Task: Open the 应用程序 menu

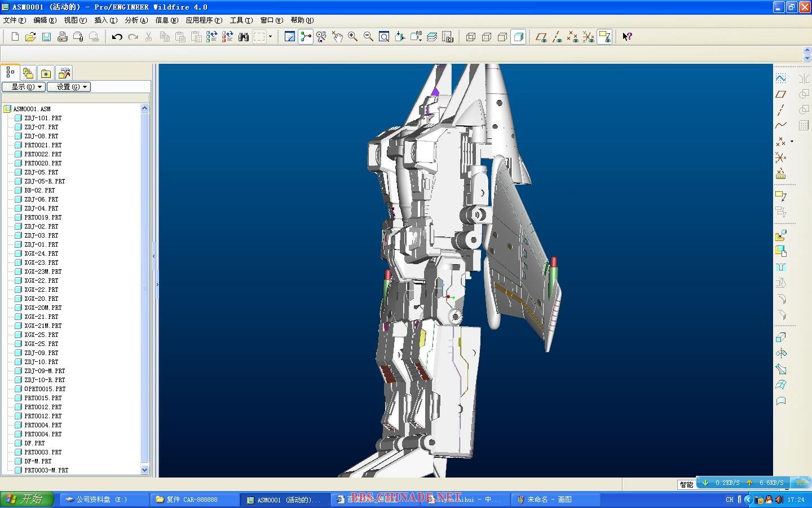Action: coord(204,20)
